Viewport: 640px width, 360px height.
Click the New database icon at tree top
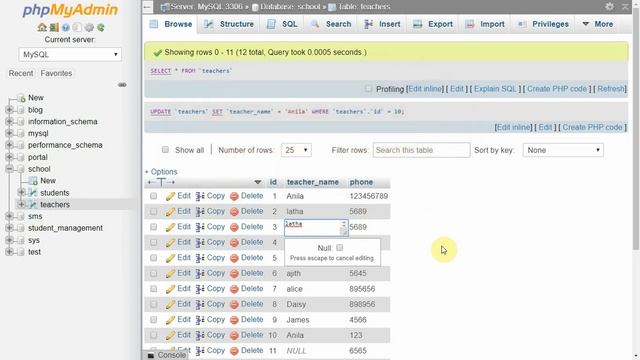click(21, 98)
